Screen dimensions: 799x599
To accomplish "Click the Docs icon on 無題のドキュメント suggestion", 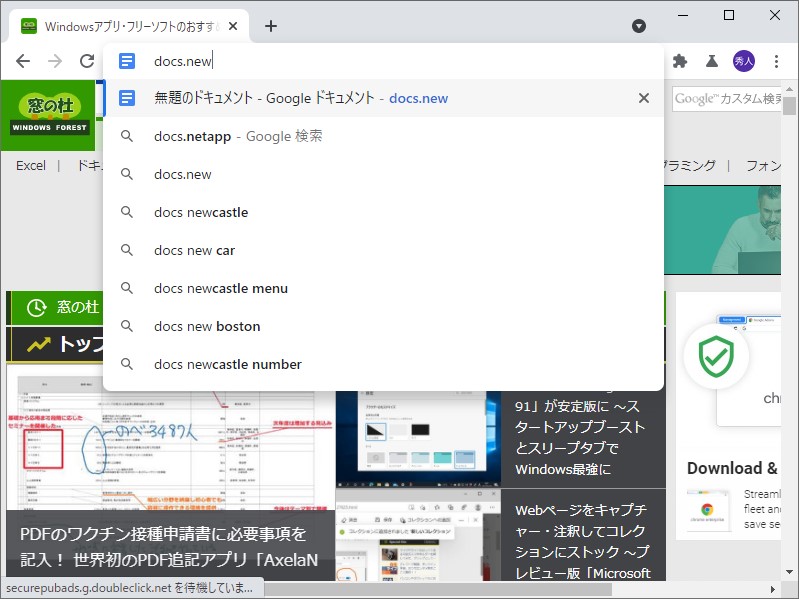I will point(127,98).
